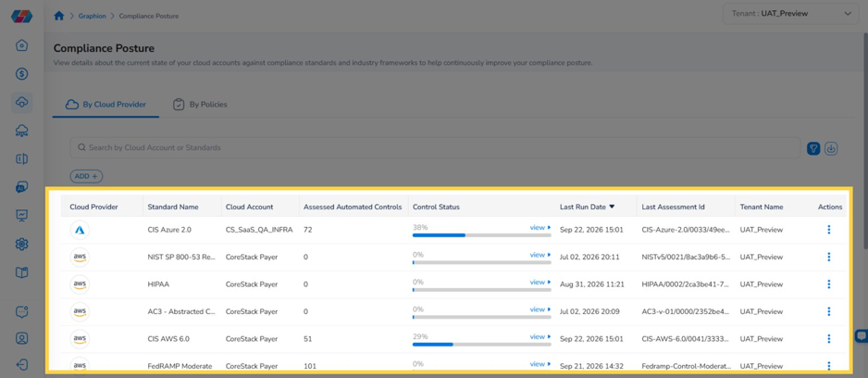Image resolution: width=868 pixels, height=378 pixels.
Task: Open the chat widget at right edge
Action: pos(862,336)
